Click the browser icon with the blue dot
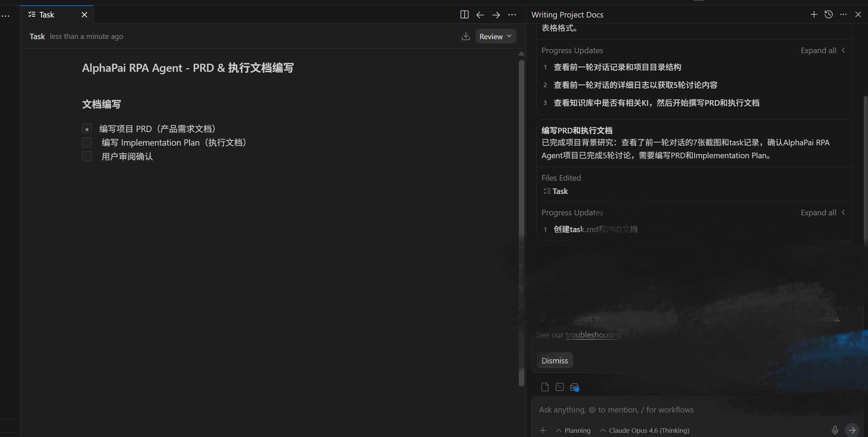868x437 pixels. click(574, 387)
